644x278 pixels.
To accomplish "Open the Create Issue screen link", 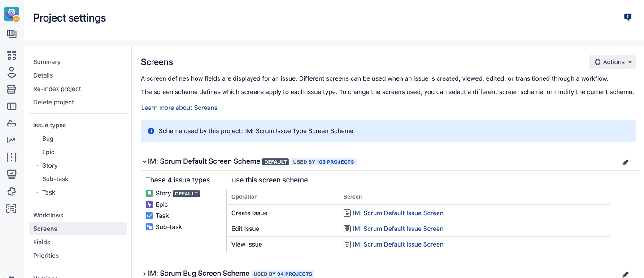I will tap(398, 213).
